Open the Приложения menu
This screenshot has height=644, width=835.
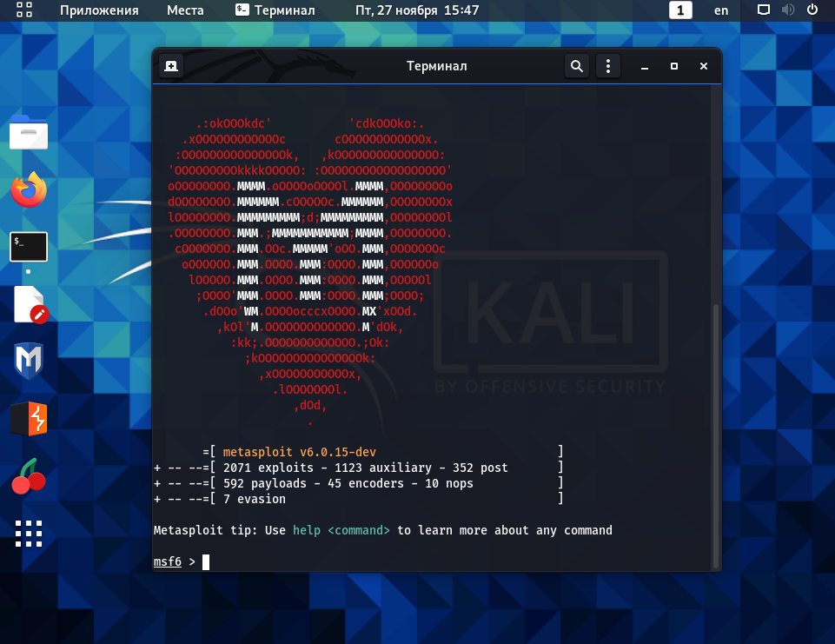pos(99,10)
